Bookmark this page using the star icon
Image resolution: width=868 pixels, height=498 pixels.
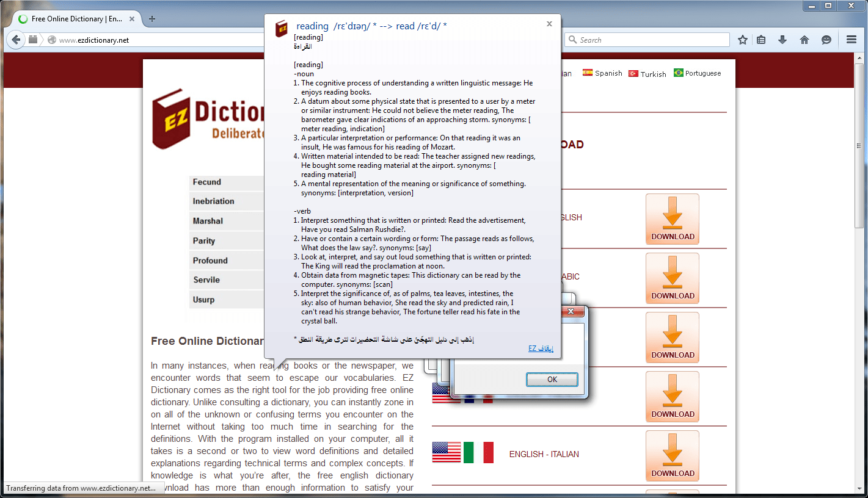point(742,39)
